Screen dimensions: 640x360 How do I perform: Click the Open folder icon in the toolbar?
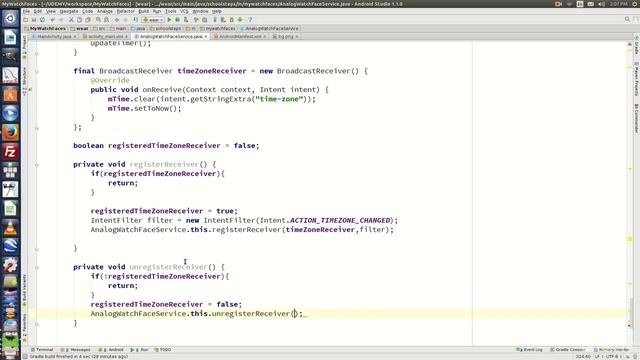[26, 20]
